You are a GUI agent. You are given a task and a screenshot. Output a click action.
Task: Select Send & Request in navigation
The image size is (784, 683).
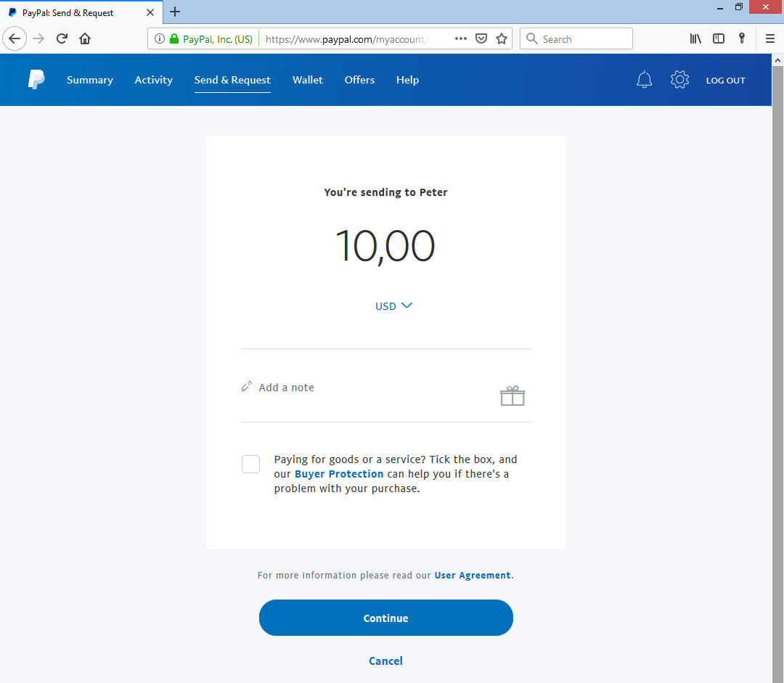pyautogui.click(x=232, y=80)
